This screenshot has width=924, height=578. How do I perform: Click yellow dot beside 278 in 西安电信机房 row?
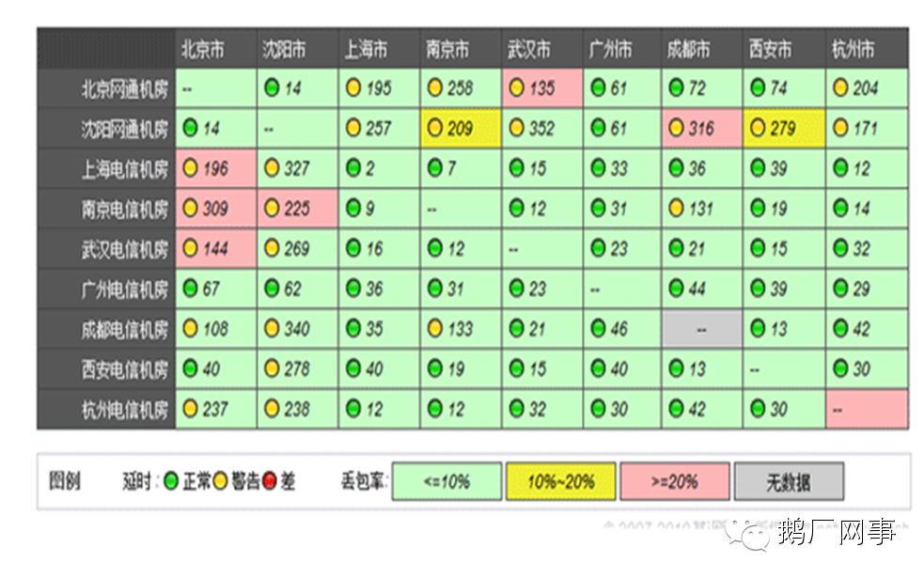click(271, 368)
